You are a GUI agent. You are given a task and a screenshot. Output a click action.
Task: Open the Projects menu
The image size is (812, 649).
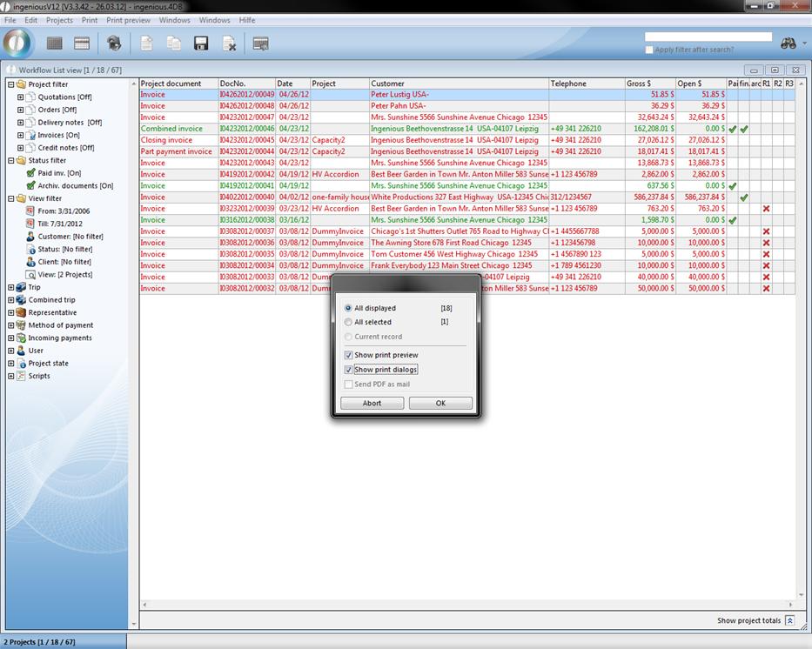(59, 20)
